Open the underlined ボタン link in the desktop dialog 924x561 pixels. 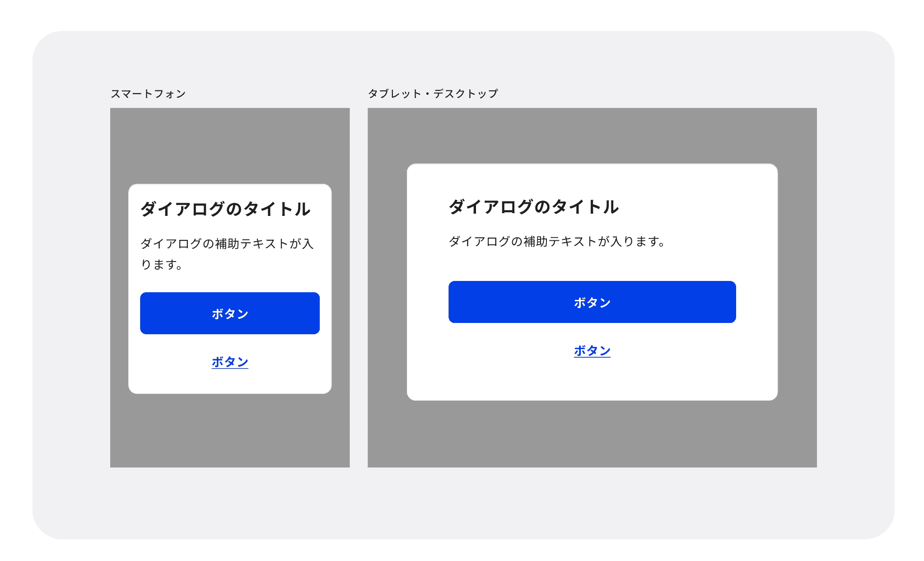[592, 351]
